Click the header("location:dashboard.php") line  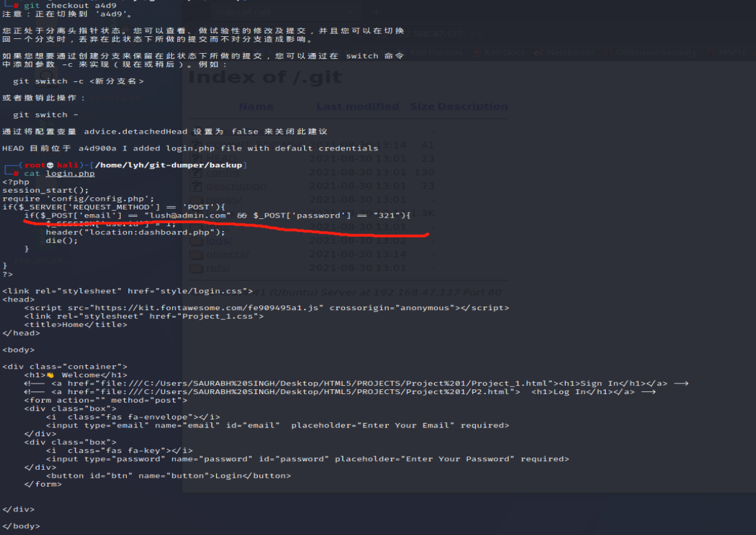136,232
